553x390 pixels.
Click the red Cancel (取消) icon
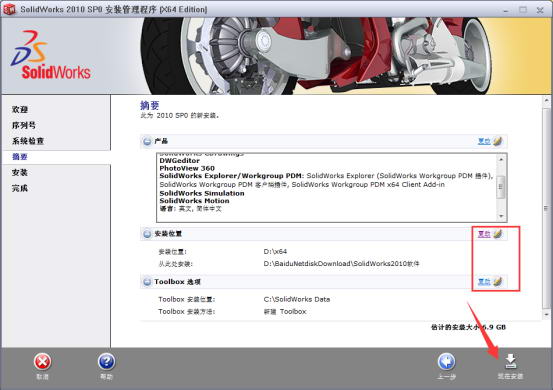[x=42, y=362]
